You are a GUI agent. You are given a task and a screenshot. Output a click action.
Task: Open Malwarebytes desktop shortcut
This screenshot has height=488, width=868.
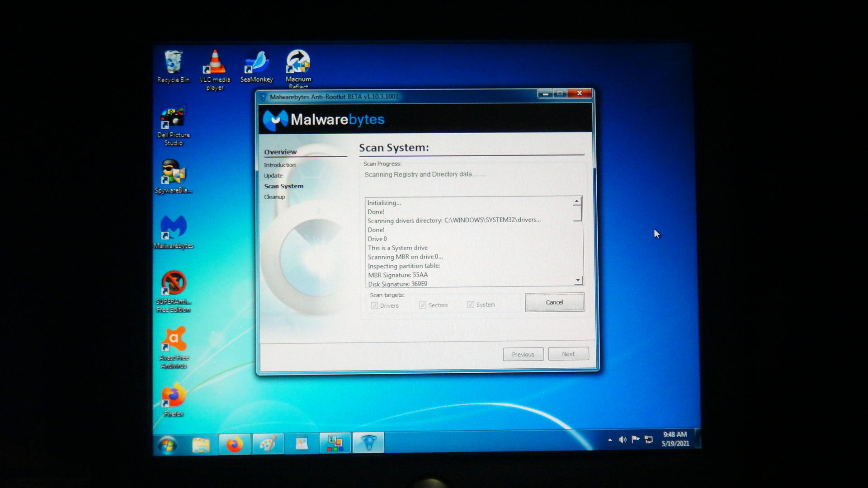point(174,232)
